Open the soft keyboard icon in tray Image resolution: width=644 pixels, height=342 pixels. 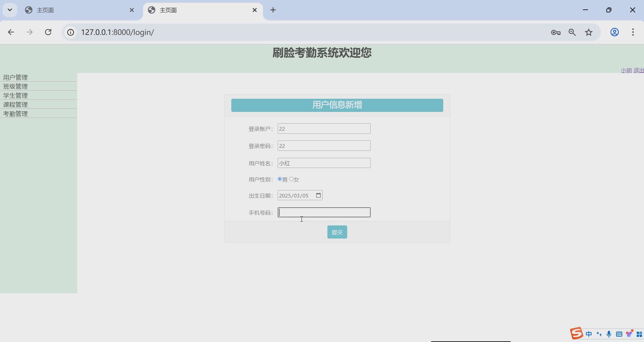click(619, 334)
